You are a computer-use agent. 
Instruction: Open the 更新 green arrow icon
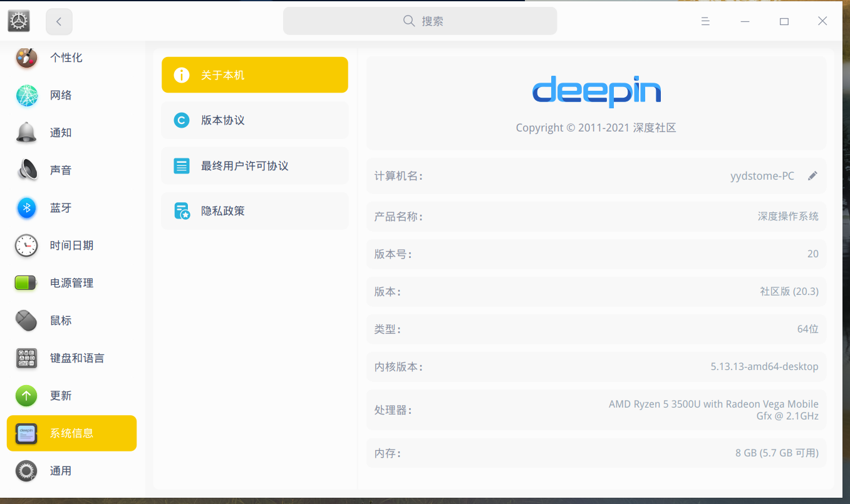pyautogui.click(x=26, y=396)
